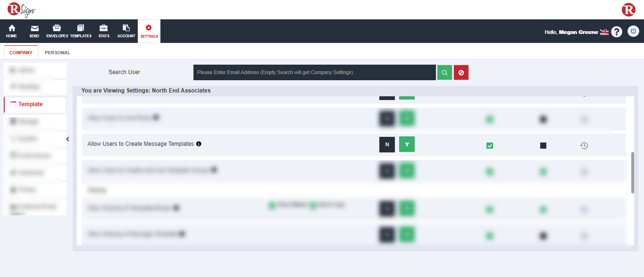Click the settings list vertical scrollbar
This screenshot has height=277, width=644.
point(633,172)
